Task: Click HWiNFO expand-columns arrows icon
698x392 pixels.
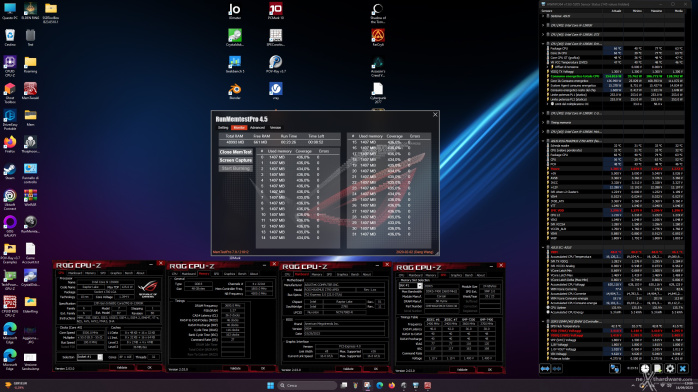Action: (545, 368)
